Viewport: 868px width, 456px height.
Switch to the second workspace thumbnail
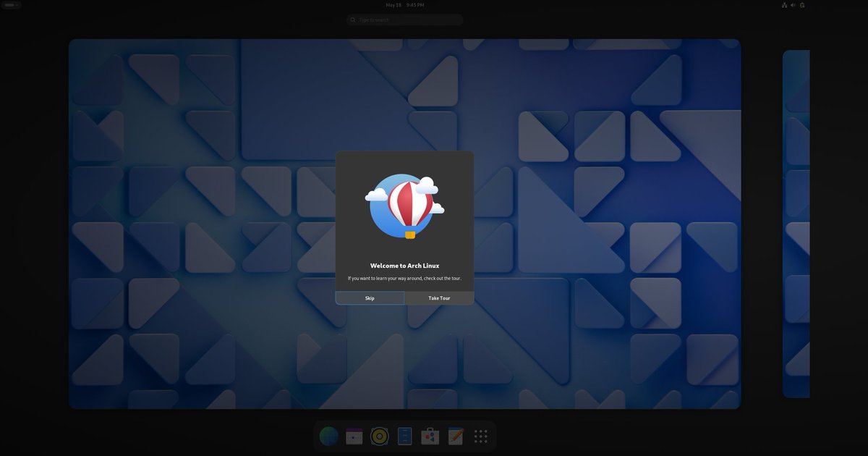click(796, 224)
